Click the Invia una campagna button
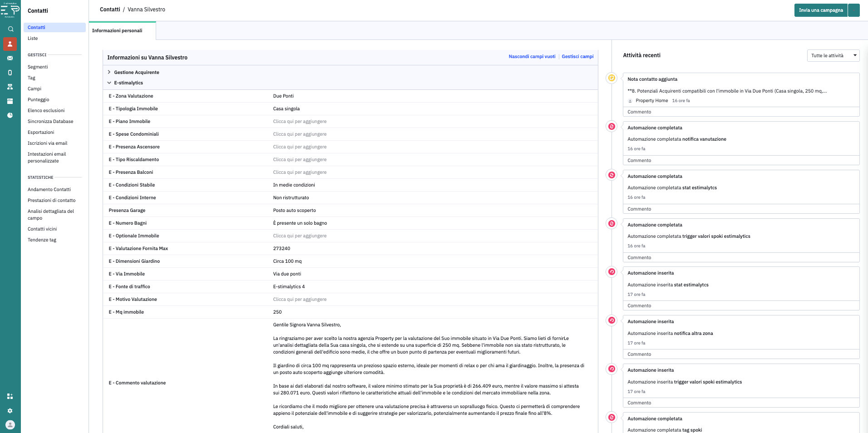Screen dimensions: 868x433 coord(820,10)
